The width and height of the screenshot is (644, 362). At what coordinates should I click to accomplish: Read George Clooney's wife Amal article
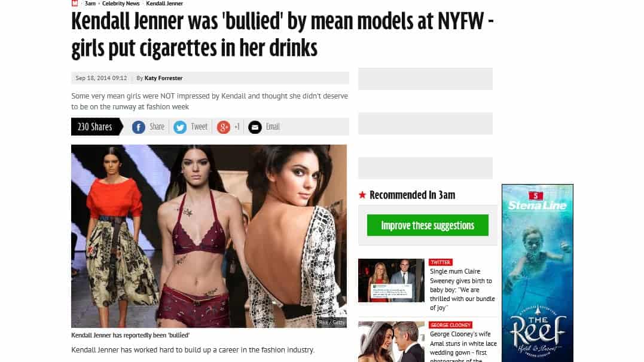pyautogui.click(x=463, y=347)
